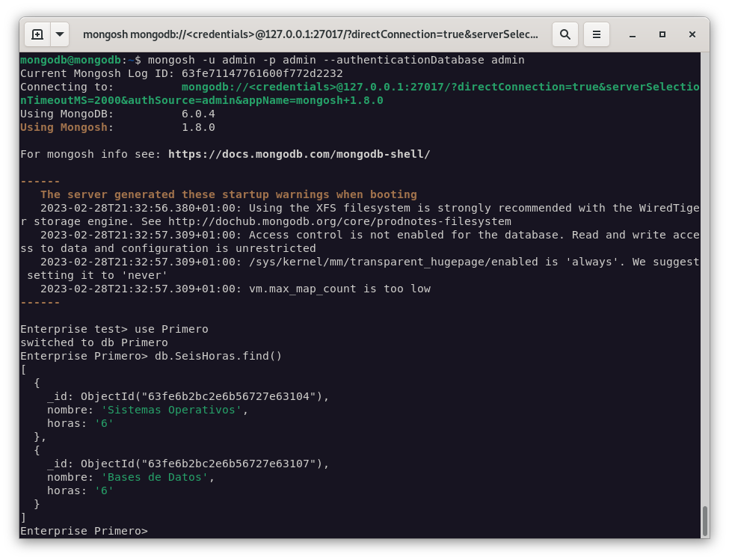Click the final Enterprise Primero> prompt line
The height and width of the screenshot is (560, 729).
click(x=84, y=531)
